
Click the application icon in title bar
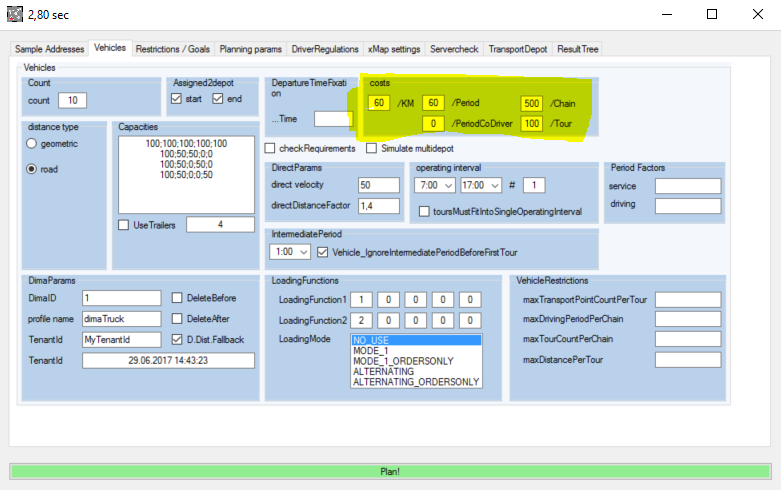click(x=14, y=14)
